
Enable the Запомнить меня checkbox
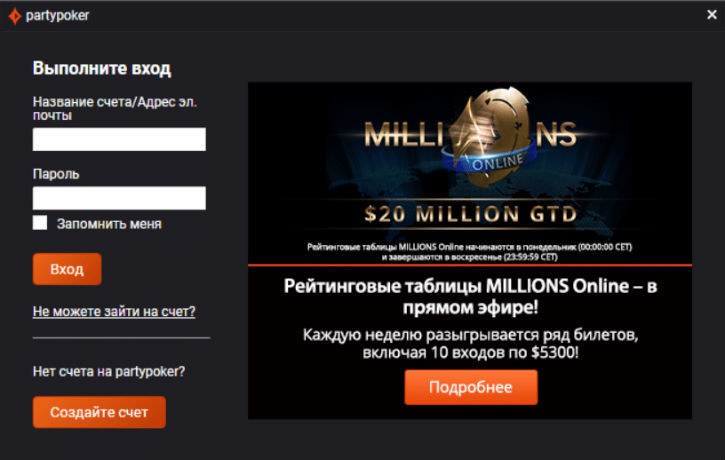(x=40, y=223)
